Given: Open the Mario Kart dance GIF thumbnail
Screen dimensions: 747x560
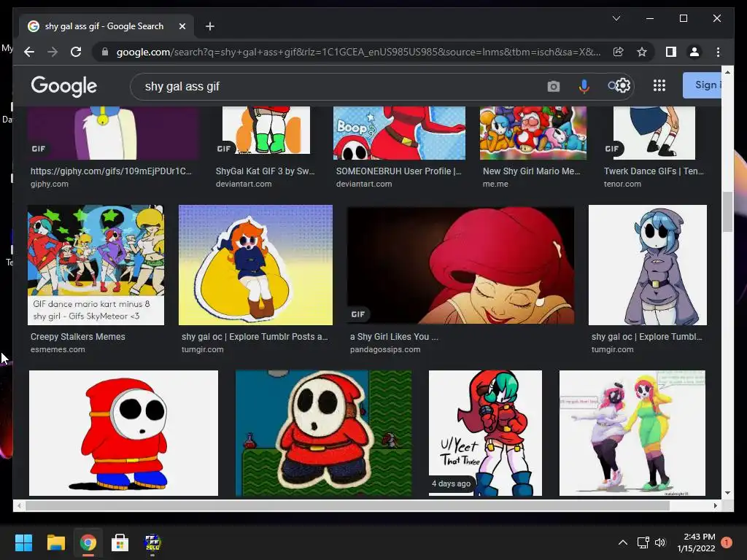Looking at the screenshot, I should (x=96, y=265).
